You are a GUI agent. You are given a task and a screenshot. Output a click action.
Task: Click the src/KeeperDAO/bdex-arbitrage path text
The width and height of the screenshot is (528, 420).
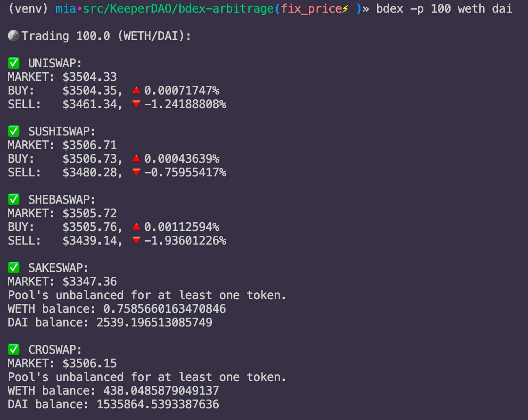(178, 9)
